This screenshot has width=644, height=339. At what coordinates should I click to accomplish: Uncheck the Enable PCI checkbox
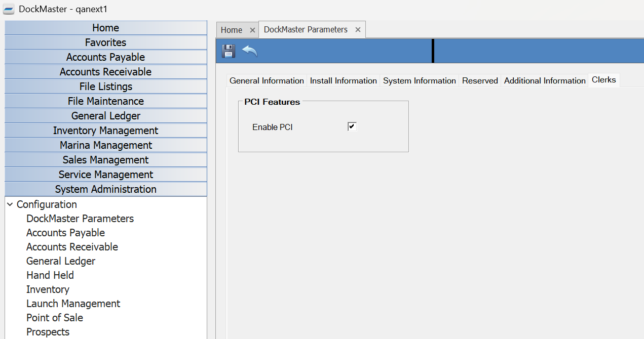[352, 126]
